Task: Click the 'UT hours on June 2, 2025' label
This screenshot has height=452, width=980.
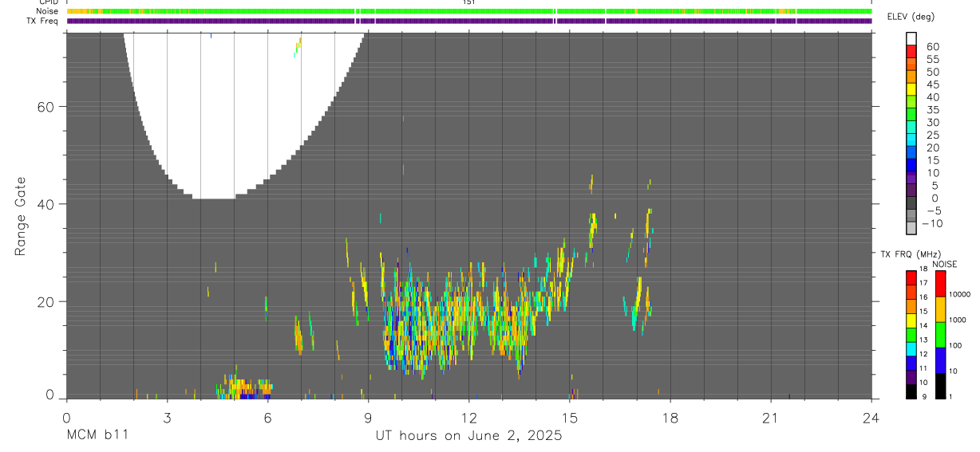Action: point(469,436)
